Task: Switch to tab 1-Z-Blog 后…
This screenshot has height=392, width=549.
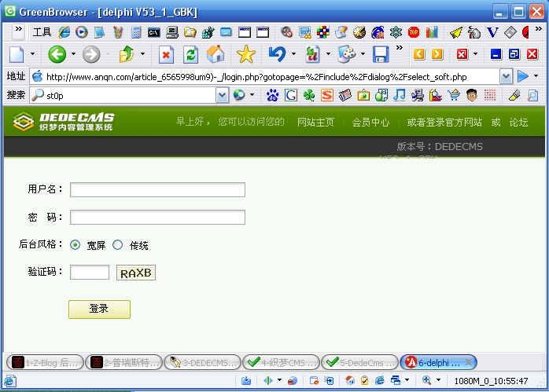Action: click(45, 362)
